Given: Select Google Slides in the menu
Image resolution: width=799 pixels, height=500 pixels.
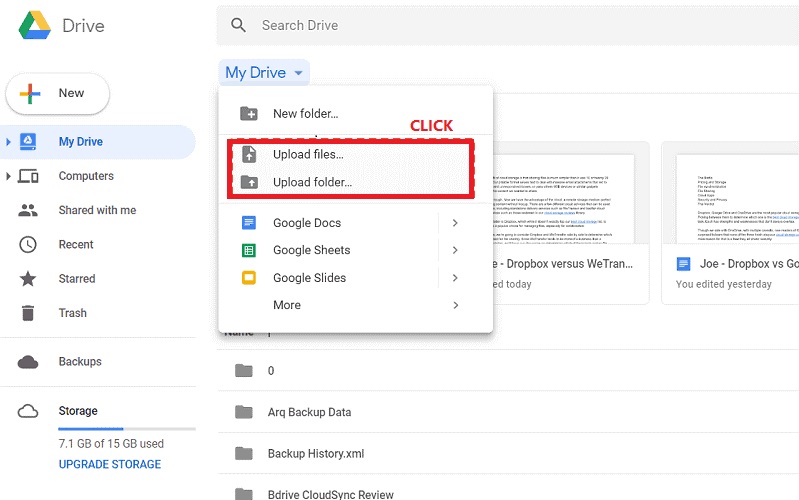Looking at the screenshot, I should (x=309, y=278).
